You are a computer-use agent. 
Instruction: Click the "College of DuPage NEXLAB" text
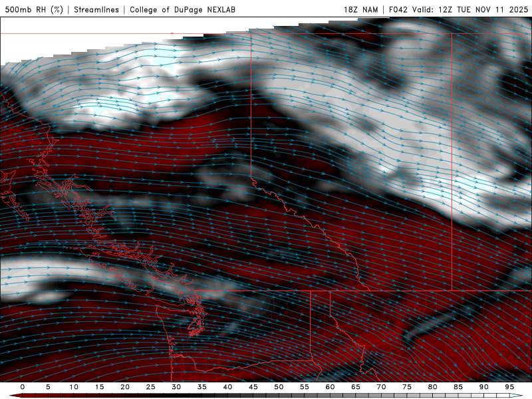(182, 9)
